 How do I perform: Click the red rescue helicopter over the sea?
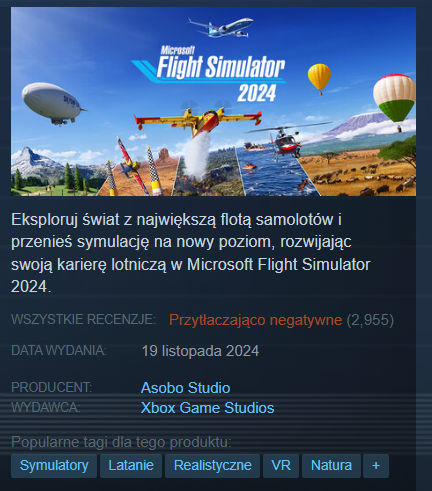286,142
